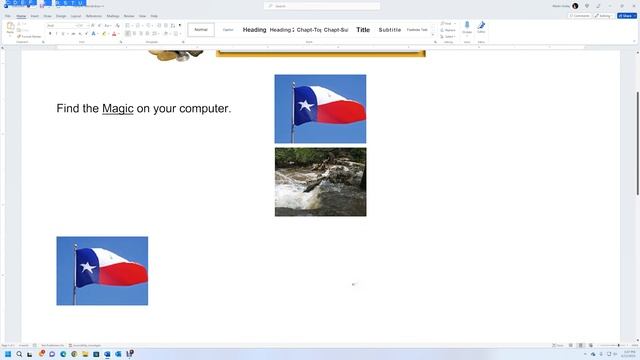The width and height of the screenshot is (640, 360).
Task: Click the Sort icon
Action: (173, 25)
